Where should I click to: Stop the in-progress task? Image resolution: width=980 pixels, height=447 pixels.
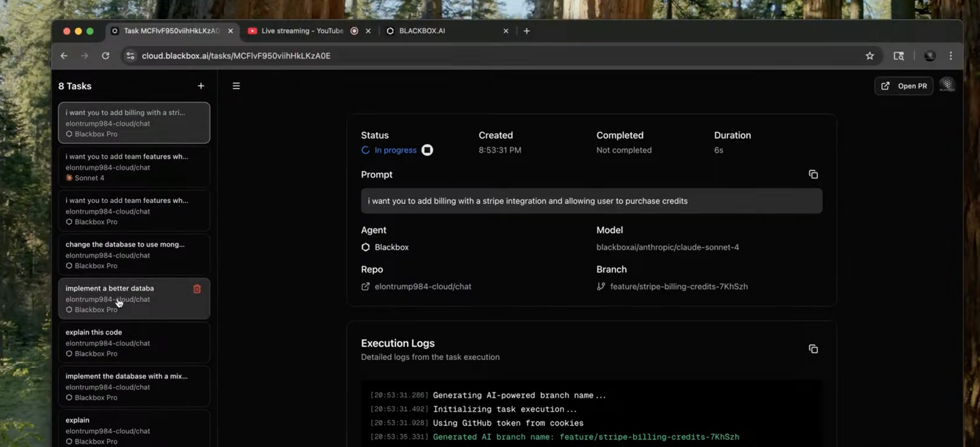pyautogui.click(x=427, y=150)
